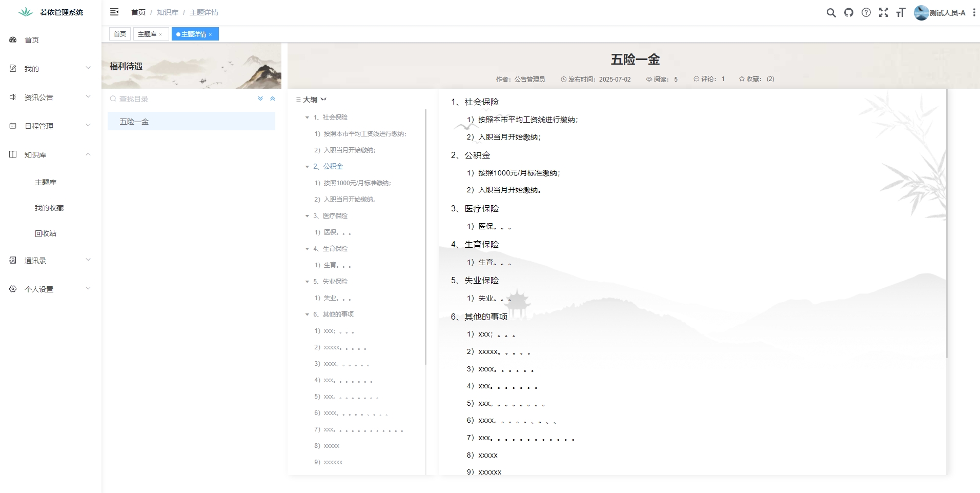Image resolution: width=980 pixels, height=493 pixels.
Task: Click content heading 6、其他的事项
Action: [479, 317]
